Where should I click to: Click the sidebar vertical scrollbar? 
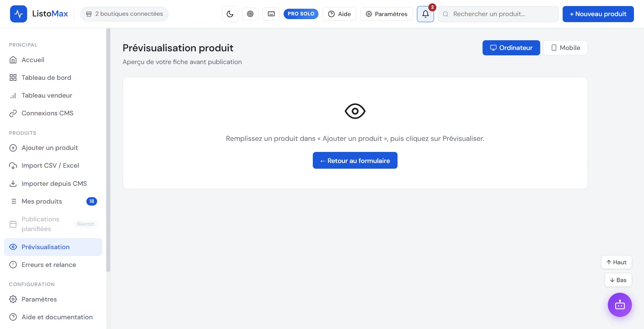[108, 150]
